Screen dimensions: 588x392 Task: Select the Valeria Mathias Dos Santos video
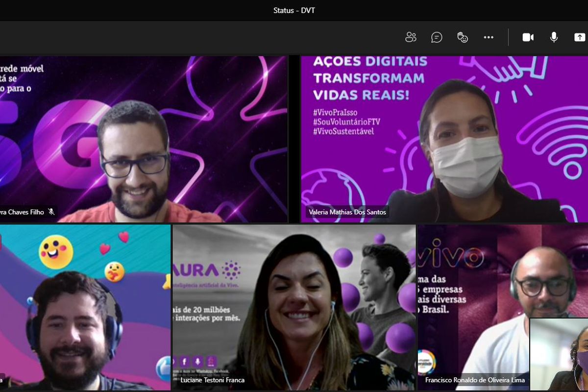click(444, 139)
